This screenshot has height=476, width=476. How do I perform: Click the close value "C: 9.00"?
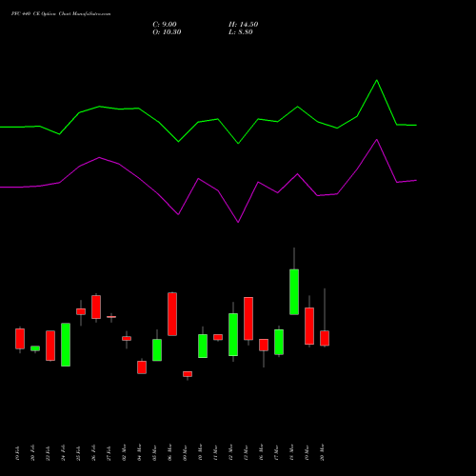[x=165, y=25]
